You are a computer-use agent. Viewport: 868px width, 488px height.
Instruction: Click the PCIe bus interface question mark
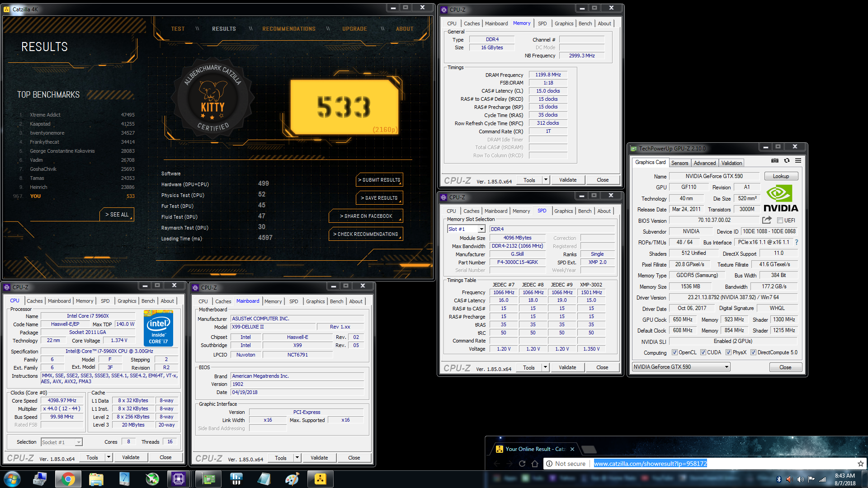(797, 243)
